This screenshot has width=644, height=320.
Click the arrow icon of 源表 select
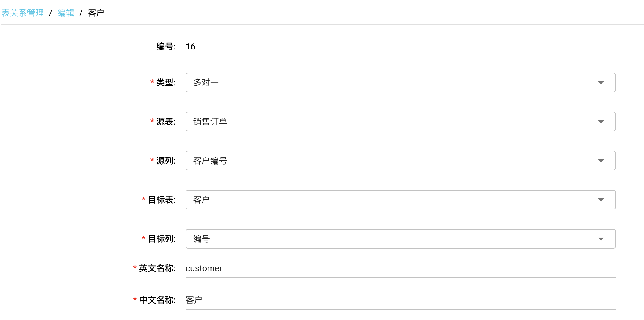click(x=601, y=122)
